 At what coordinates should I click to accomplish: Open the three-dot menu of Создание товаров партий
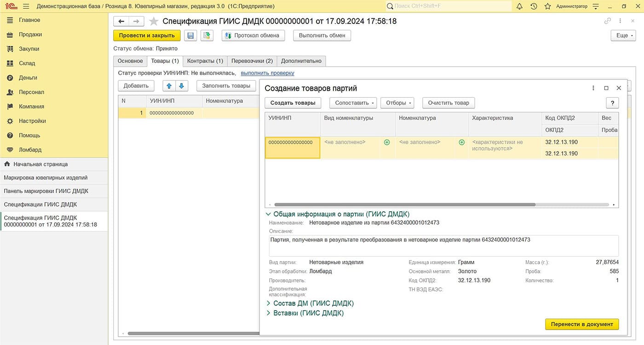coord(593,88)
